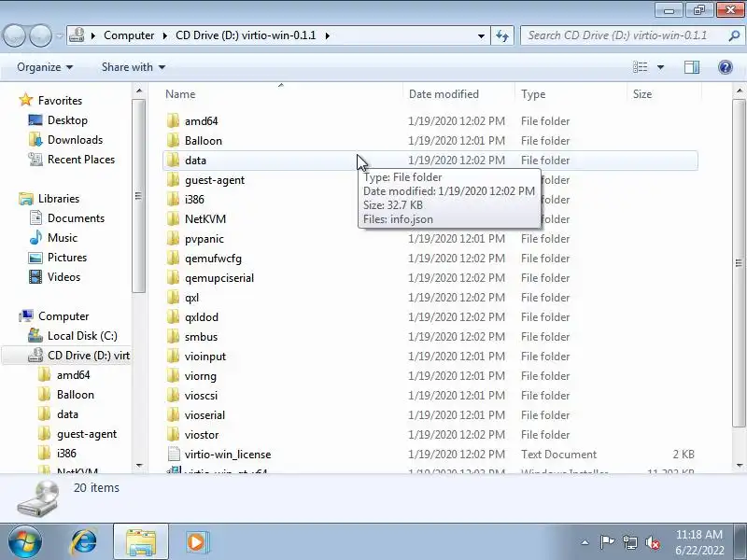
Task: Toggle the preview pane button
Action: (x=692, y=67)
